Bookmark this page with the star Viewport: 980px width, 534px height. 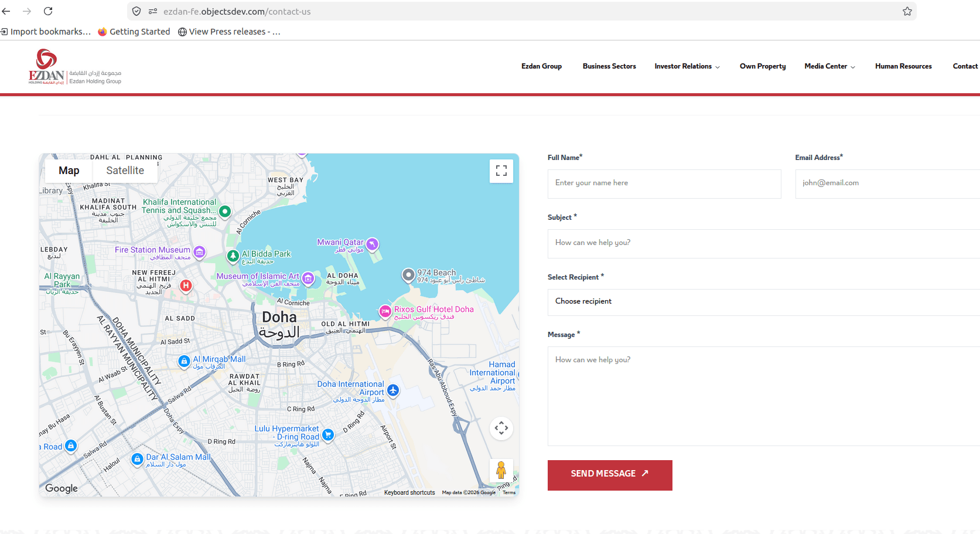[907, 11]
